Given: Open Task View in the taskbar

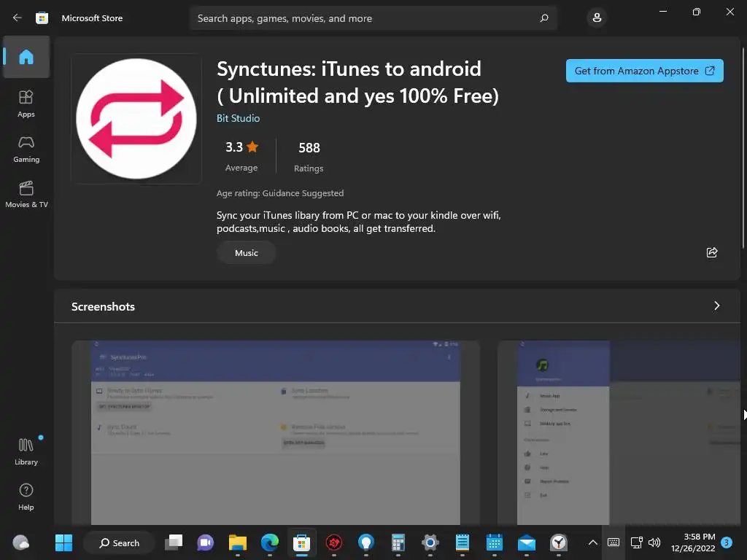Looking at the screenshot, I should tap(174, 542).
